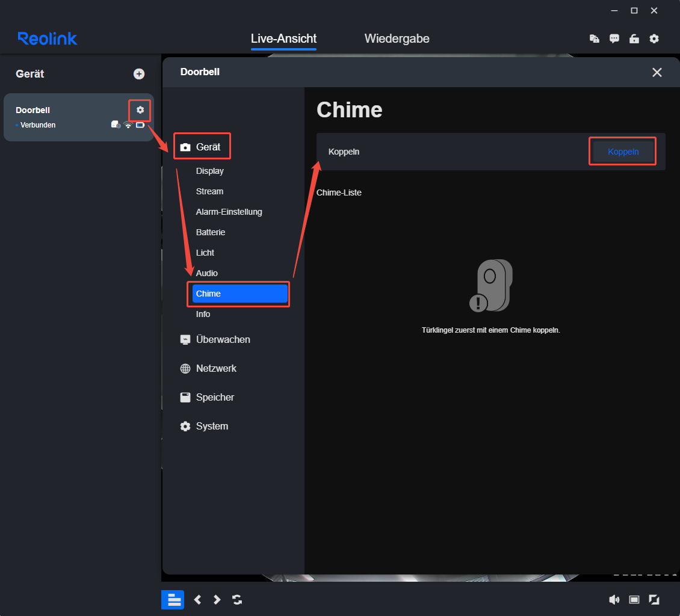
Task: Click the Doorbell WiFi signal icon
Action: coord(128,125)
